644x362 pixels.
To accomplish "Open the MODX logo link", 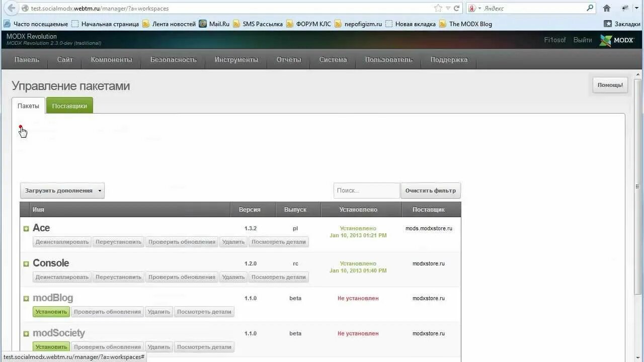I will click(617, 40).
